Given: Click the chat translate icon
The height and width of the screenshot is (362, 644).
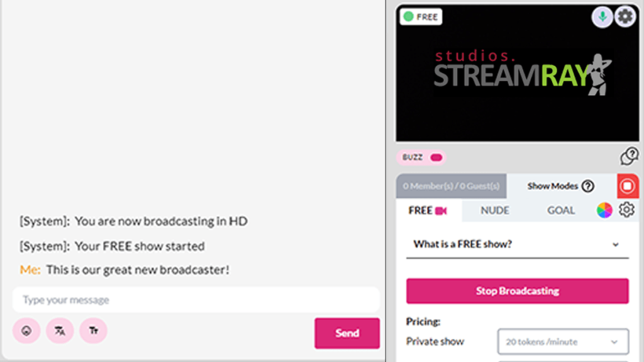Looking at the screenshot, I should (x=60, y=331).
